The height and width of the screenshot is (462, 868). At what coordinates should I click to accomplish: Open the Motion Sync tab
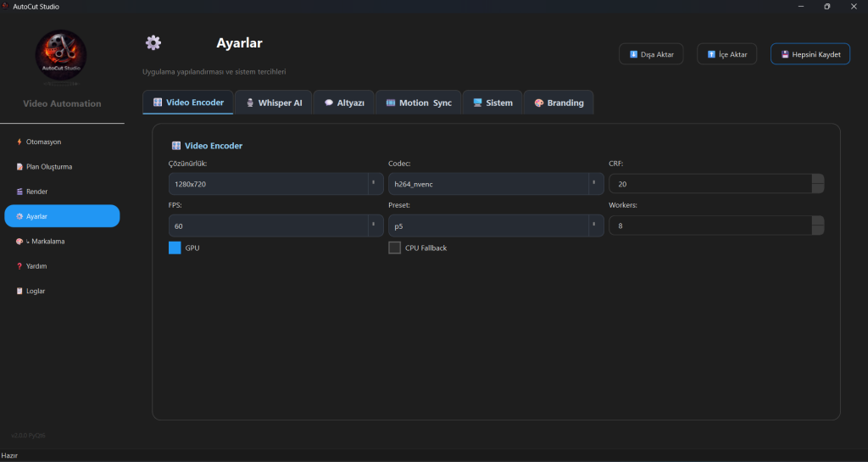coord(419,103)
